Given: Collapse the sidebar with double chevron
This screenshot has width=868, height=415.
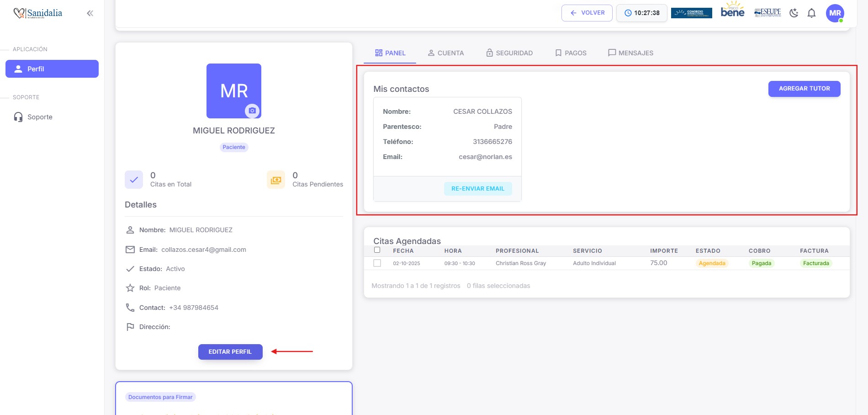Looking at the screenshot, I should click(90, 13).
